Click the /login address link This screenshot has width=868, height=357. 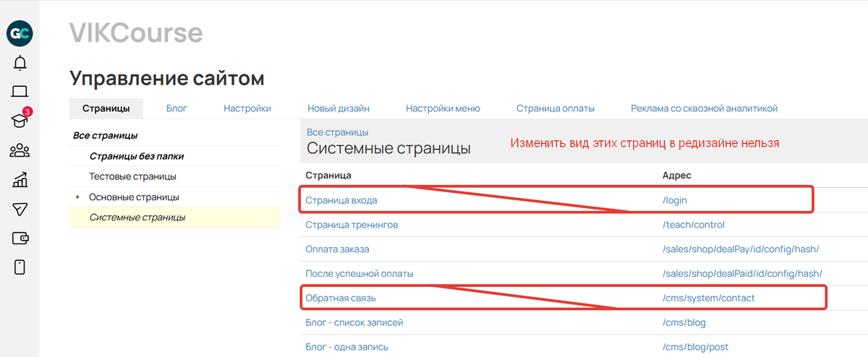(674, 199)
